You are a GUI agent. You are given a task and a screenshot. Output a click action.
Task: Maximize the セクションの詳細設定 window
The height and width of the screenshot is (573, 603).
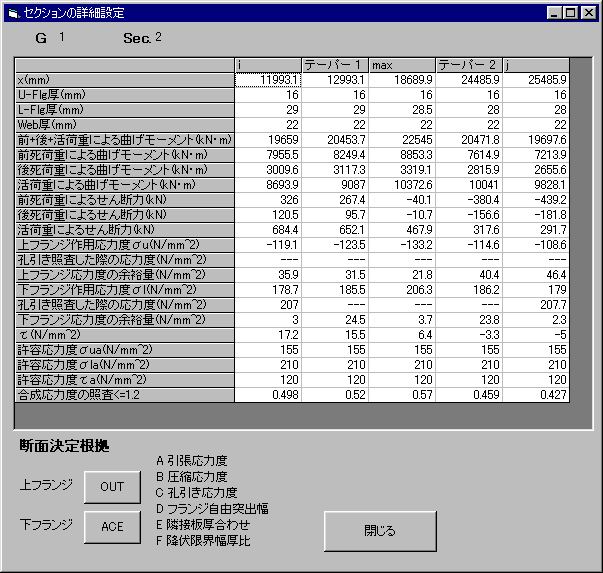[x=571, y=13]
